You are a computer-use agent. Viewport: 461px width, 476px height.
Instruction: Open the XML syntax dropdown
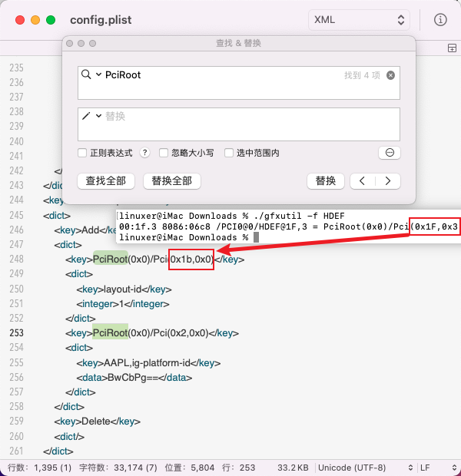(359, 20)
